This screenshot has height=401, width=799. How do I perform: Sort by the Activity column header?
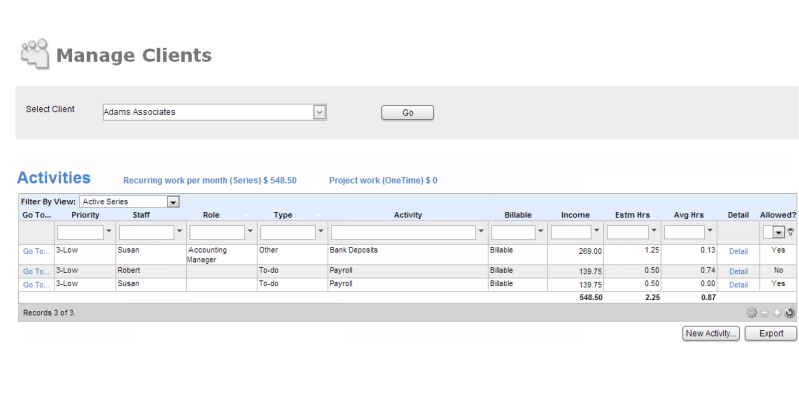click(408, 215)
